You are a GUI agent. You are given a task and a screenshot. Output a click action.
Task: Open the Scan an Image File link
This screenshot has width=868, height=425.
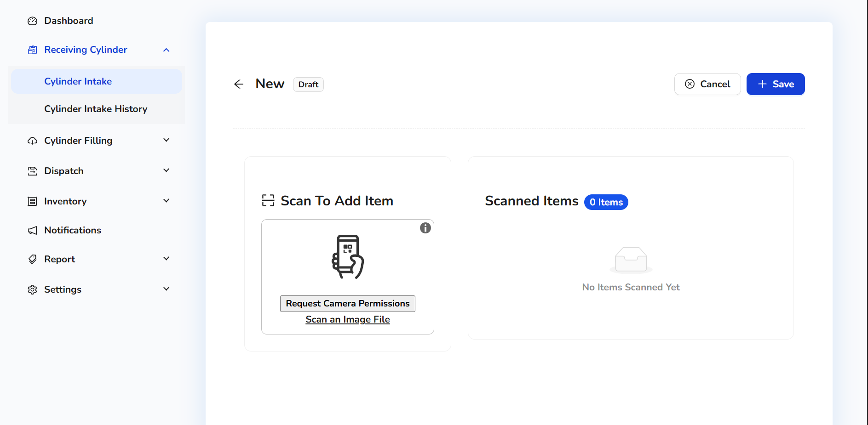click(x=348, y=320)
